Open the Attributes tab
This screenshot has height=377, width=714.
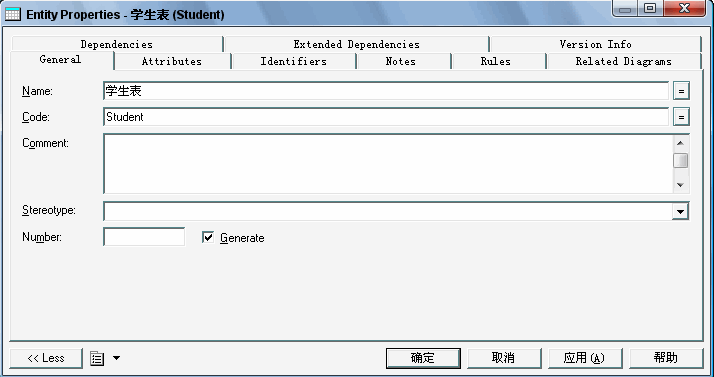click(172, 61)
